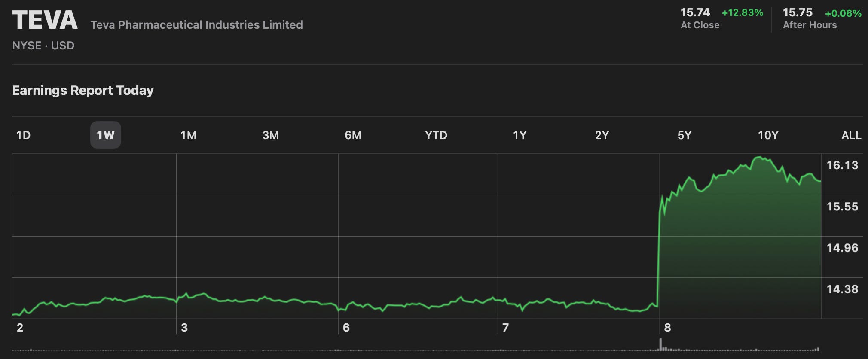Viewport: 868px width, 359px height.
Task: Switch chart to 1M range
Action: click(188, 135)
